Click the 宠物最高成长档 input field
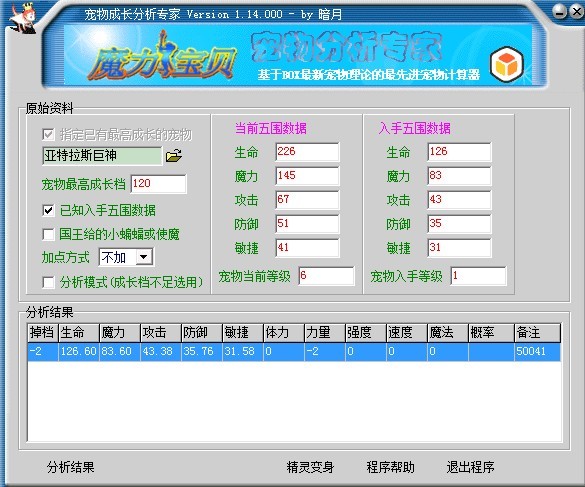 (x=159, y=184)
